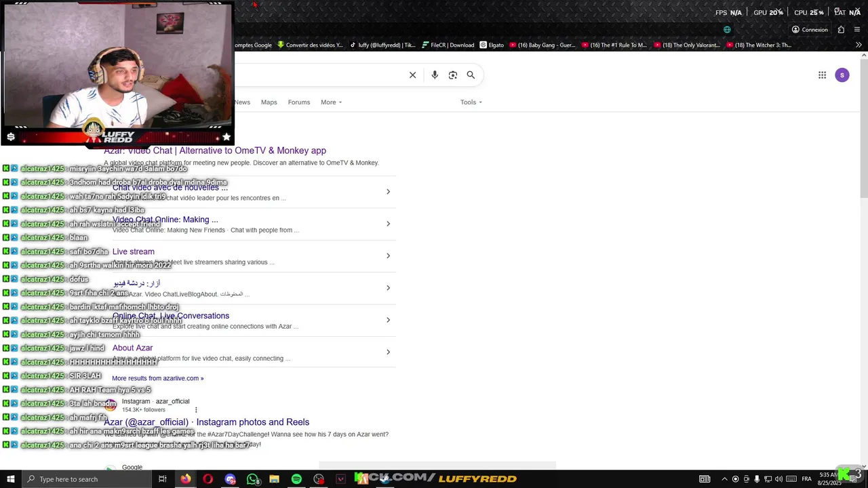Click the Connexion sign-in button
This screenshot has width=868, height=488.
tap(810, 30)
